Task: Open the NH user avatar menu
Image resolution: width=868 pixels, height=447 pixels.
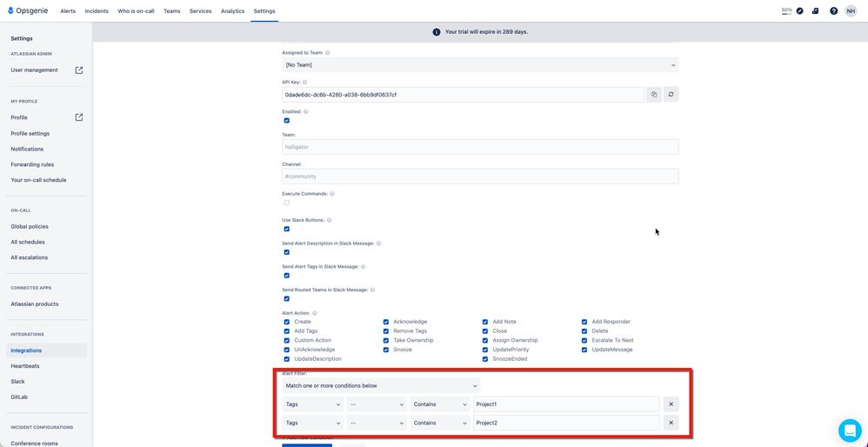Action: point(851,11)
